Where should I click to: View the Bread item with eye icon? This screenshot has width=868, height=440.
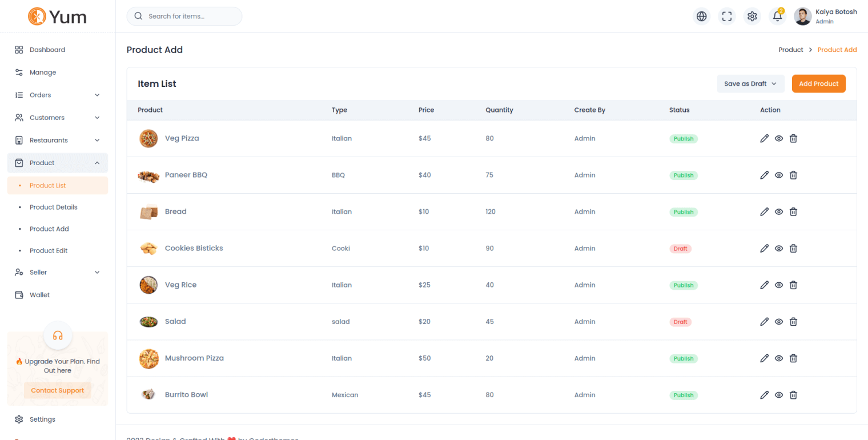(x=778, y=212)
